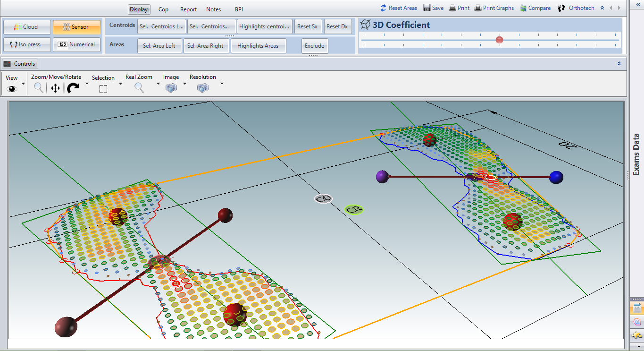This screenshot has height=351, width=644.
Task: Collapse the top ribbon with double chevron
Action: pyautogui.click(x=602, y=8)
